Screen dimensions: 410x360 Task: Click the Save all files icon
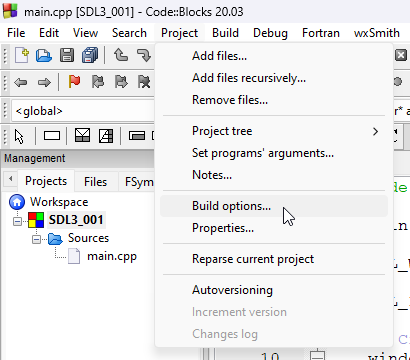(x=90, y=55)
